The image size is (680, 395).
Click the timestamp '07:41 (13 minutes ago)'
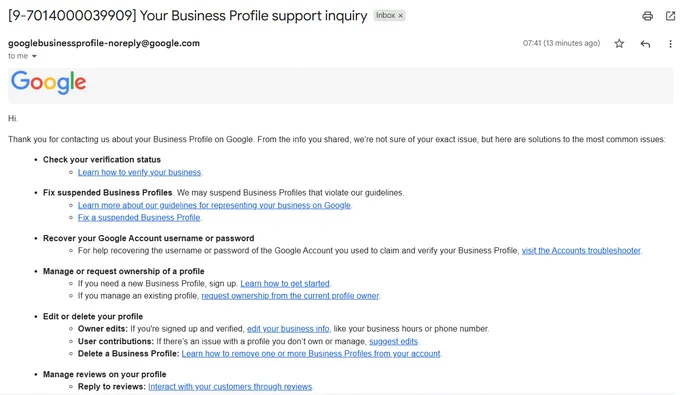pos(561,43)
